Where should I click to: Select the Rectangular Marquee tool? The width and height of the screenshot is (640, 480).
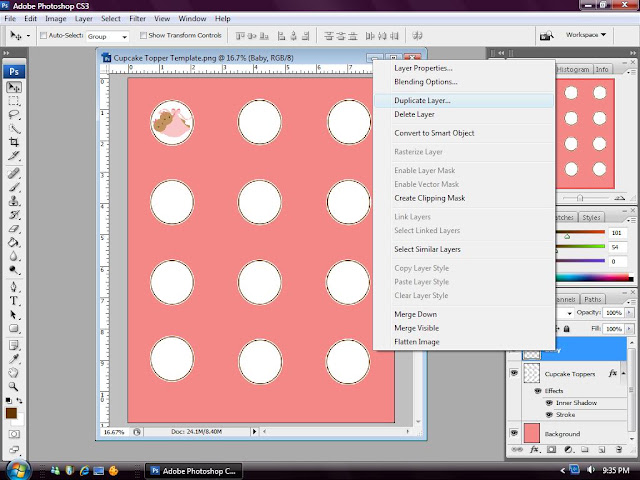pos(14,101)
